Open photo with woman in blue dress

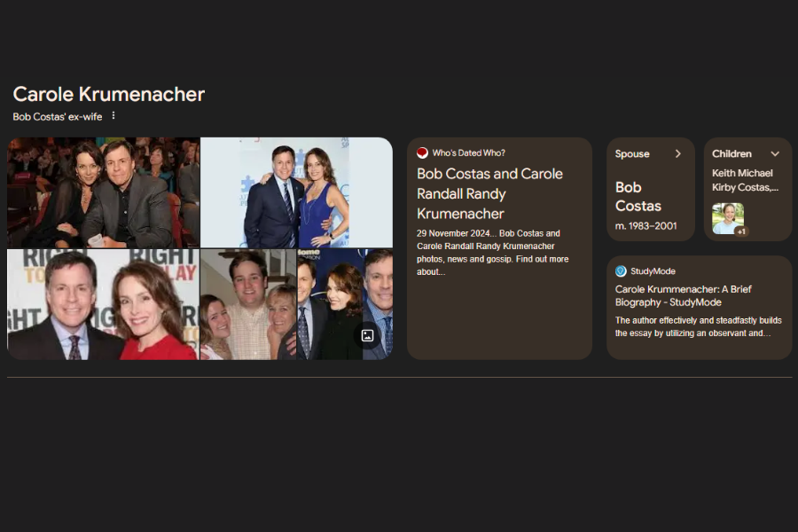tap(297, 192)
